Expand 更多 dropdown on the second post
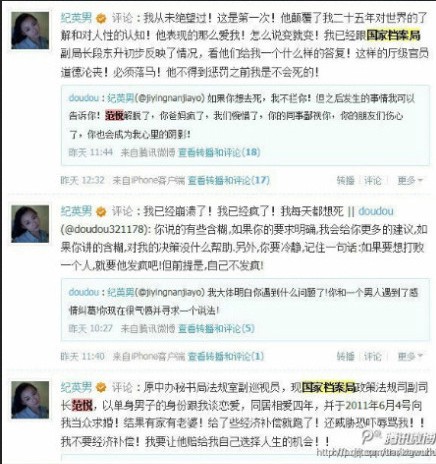Image resolution: width=436 pixels, height=464 pixels. coord(410,357)
